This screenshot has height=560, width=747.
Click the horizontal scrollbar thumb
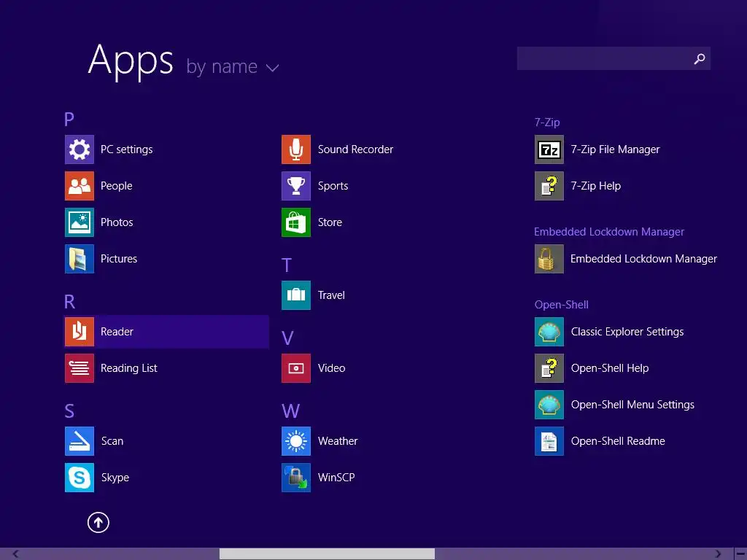327,554
